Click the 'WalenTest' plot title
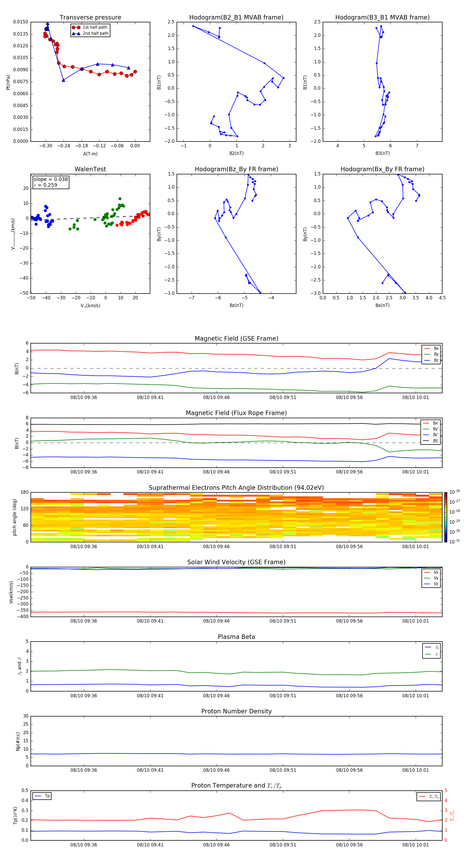The height and width of the screenshot is (868, 473). pos(90,169)
